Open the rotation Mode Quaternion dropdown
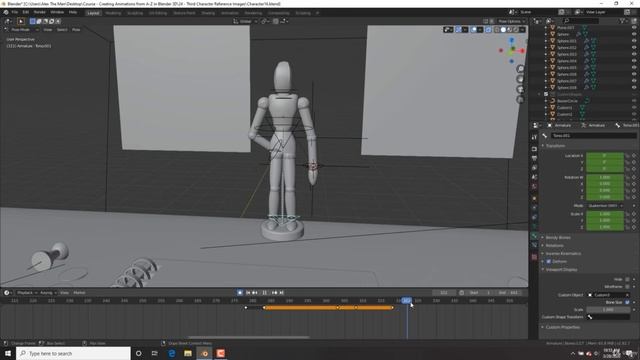 (605, 206)
